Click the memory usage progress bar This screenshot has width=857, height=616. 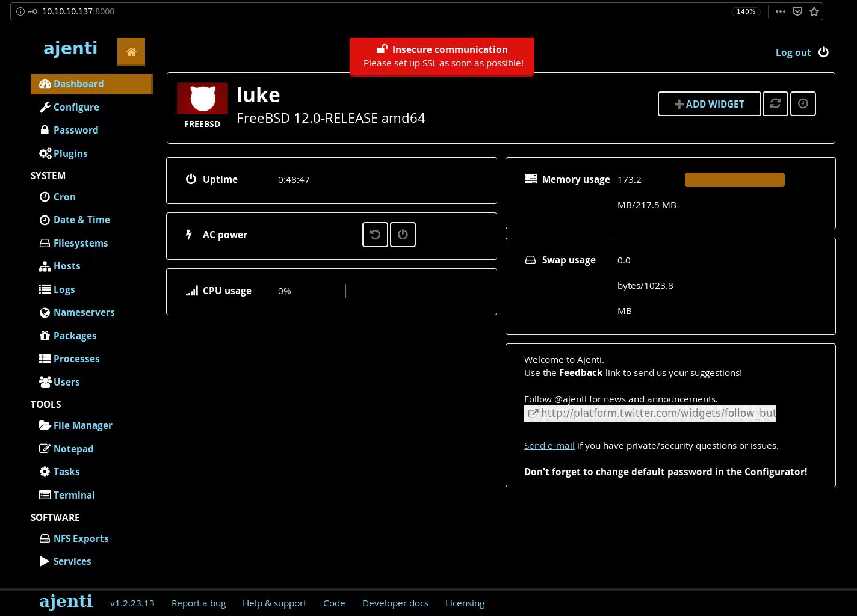coord(734,180)
